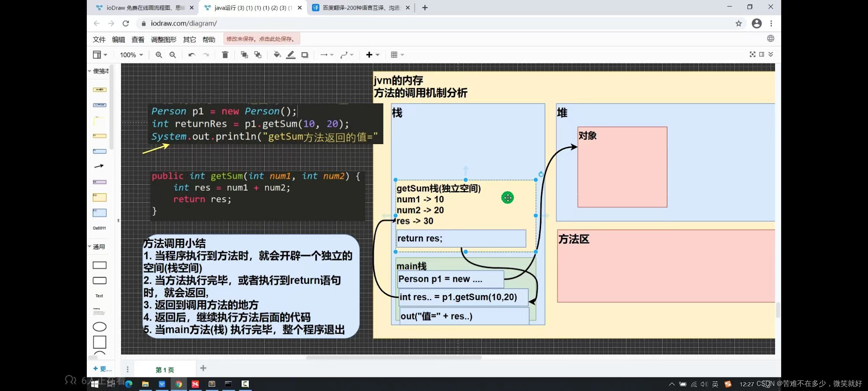This screenshot has height=391, width=868.
Task: Close the 百度翻译 browser tab
Action: [x=408, y=8]
